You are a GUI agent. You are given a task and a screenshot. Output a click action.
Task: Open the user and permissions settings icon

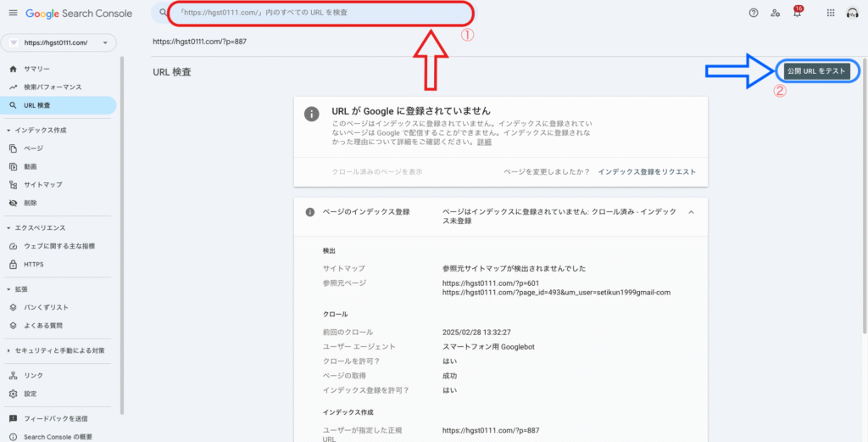point(775,13)
